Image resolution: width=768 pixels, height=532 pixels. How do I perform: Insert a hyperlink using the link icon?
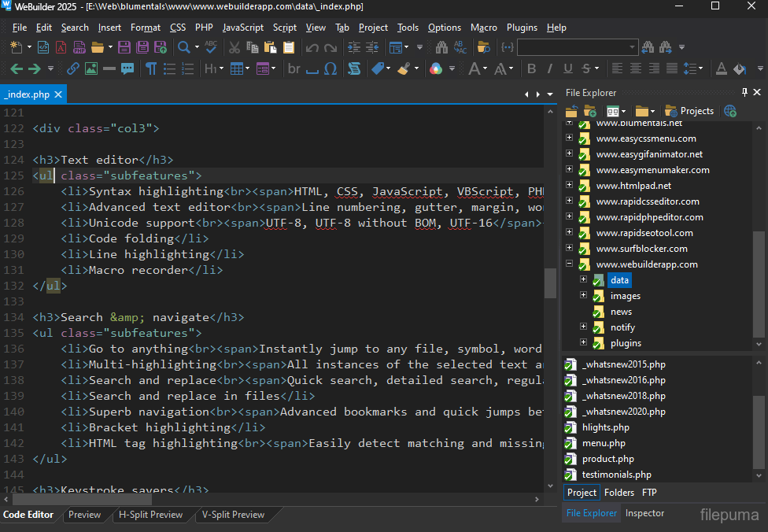point(72,68)
